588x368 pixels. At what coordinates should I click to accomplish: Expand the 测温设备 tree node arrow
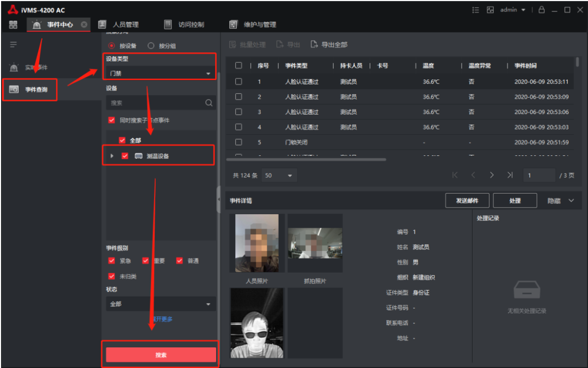click(x=112, y=156)
